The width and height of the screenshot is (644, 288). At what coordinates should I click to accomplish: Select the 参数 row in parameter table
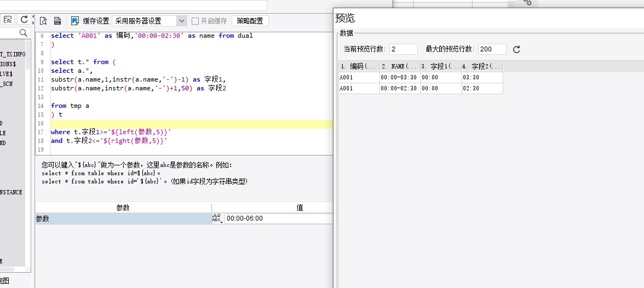(123, 218)
